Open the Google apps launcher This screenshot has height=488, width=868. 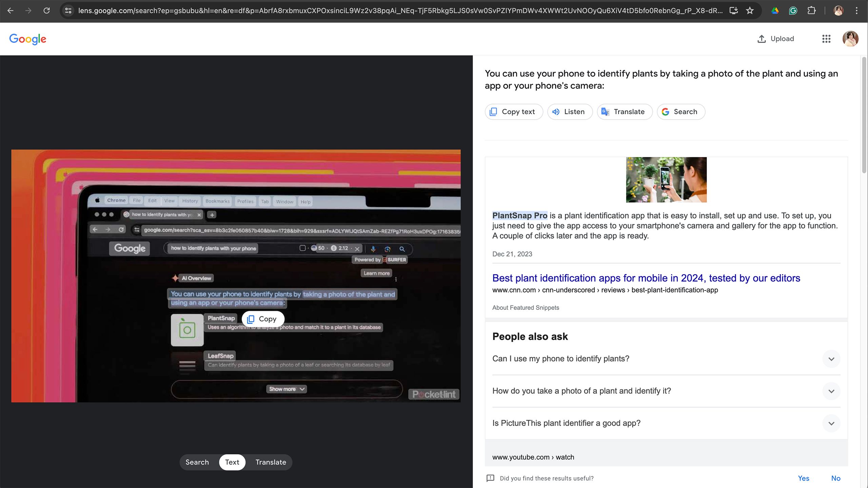click(827, 39)
